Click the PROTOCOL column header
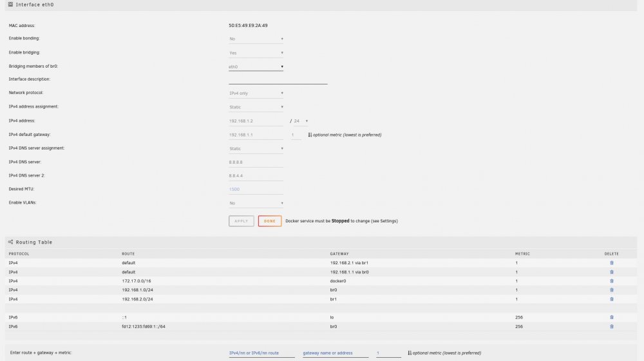This screenshot has width=644, height=361. click(19, 254)
